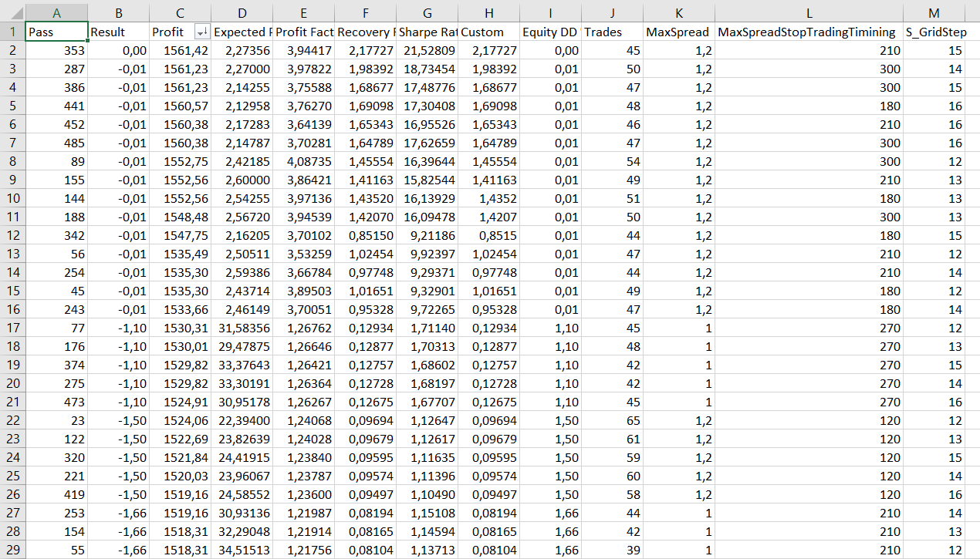
Task: Select the Result cell 0,00 in row 2
Action: click(118, 50)
